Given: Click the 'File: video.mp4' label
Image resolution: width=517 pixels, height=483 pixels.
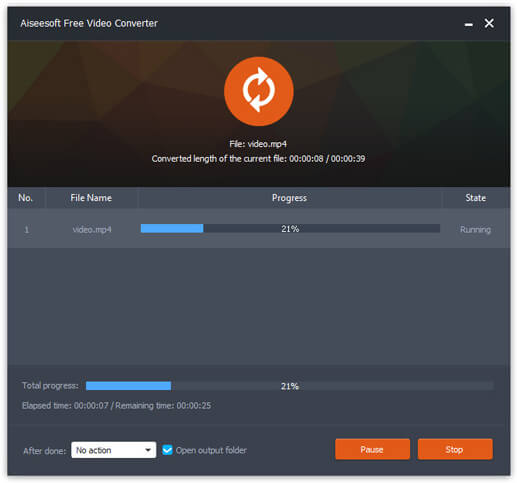Looking at the screenshot, I should (x=258, y=144).
